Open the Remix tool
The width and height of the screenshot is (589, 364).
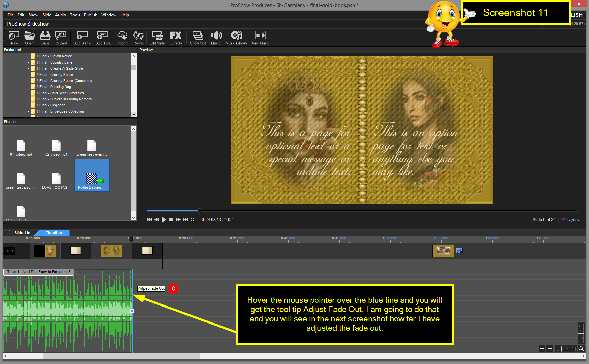(138, 37)
